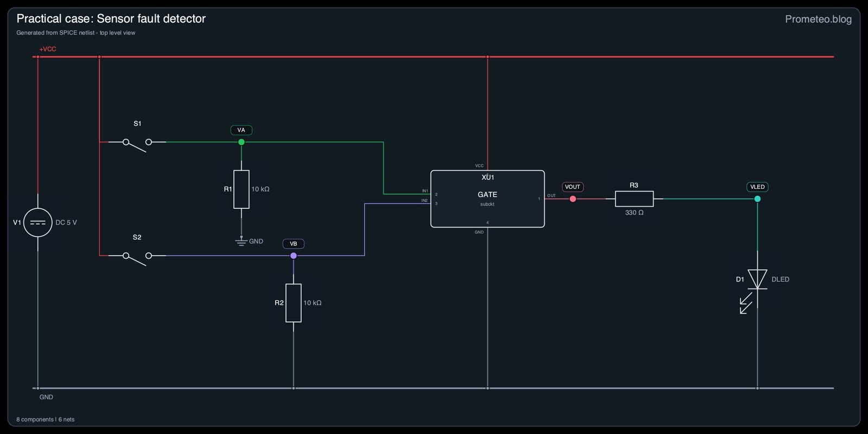Click the OUT pin label on GATE
The height and width of the screenshot is (434, 868).
click(x=551, y=196)
